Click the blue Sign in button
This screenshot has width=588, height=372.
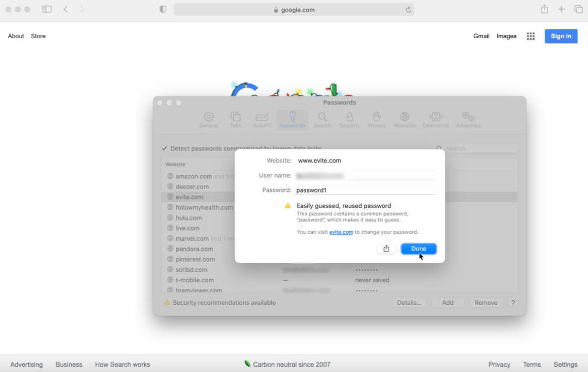pyautogui.click(x=561, y=36)
